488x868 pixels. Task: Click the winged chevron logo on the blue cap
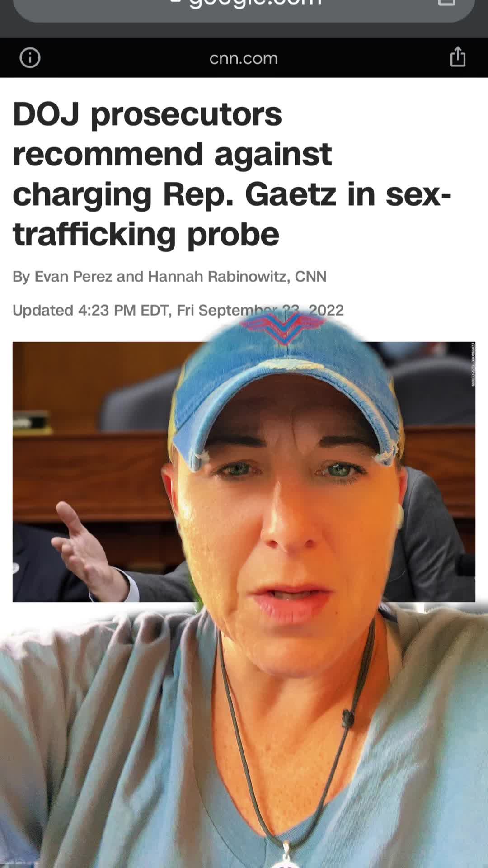tap(283, 327)
